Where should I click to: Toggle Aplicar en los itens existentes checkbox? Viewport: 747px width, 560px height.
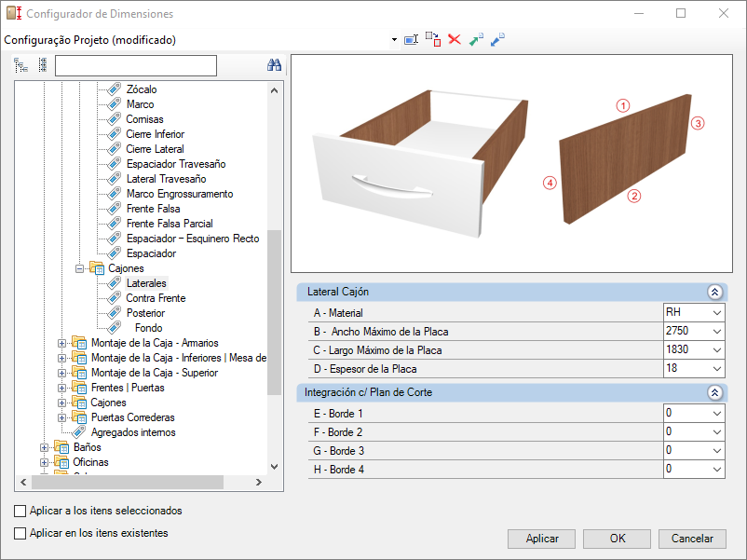[x=20, y=533]
